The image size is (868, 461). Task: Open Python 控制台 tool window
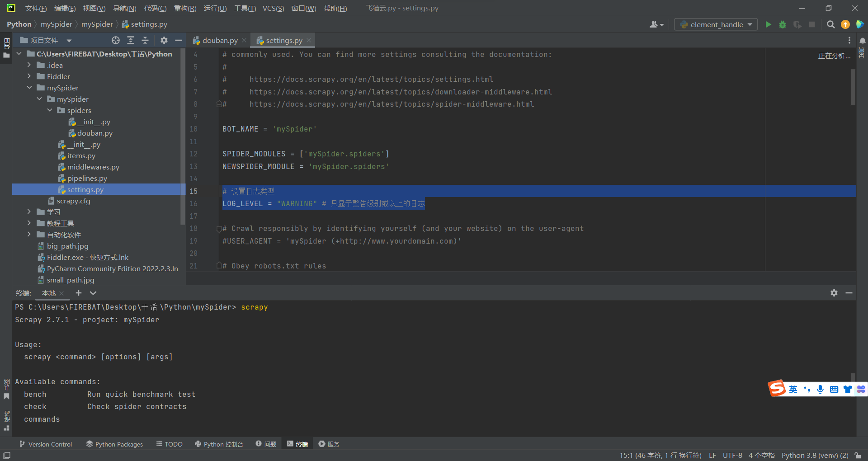tap(219, 444)
